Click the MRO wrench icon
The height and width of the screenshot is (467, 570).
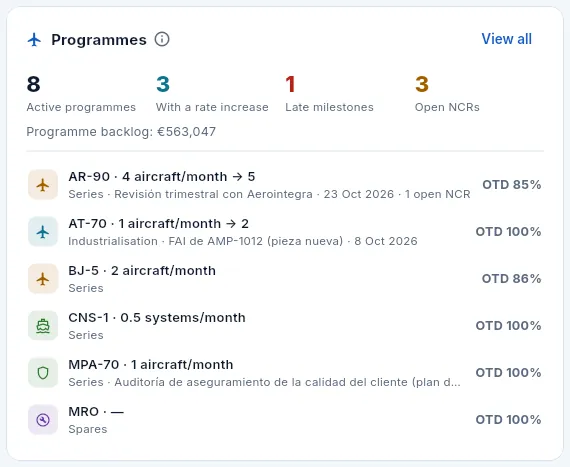click(43, 420)
